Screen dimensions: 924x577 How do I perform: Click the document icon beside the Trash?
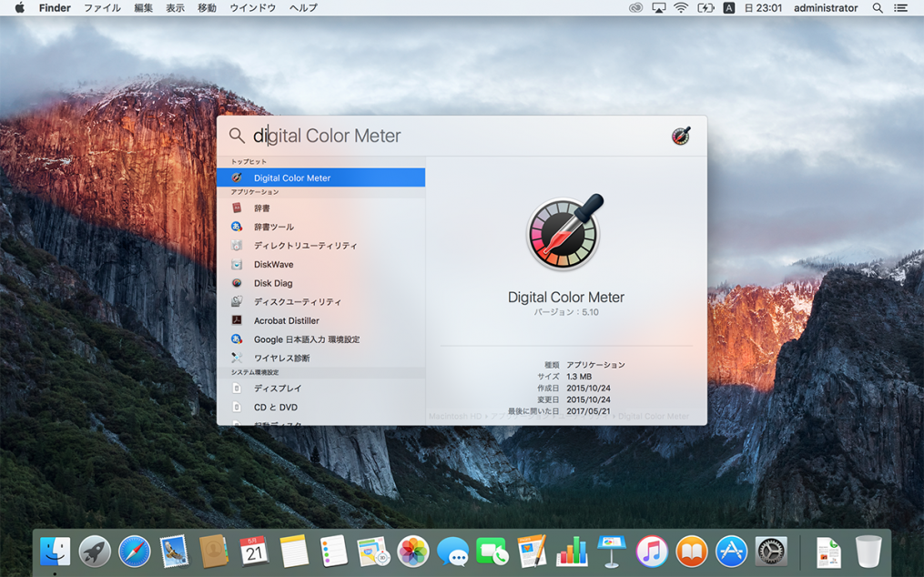click(x=828, y=552)
